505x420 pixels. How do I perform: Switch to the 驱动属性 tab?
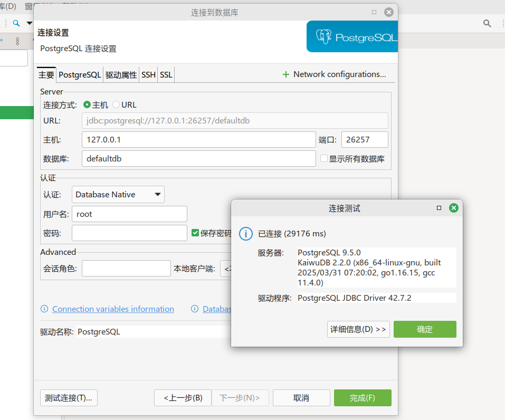tap(121, 75)
